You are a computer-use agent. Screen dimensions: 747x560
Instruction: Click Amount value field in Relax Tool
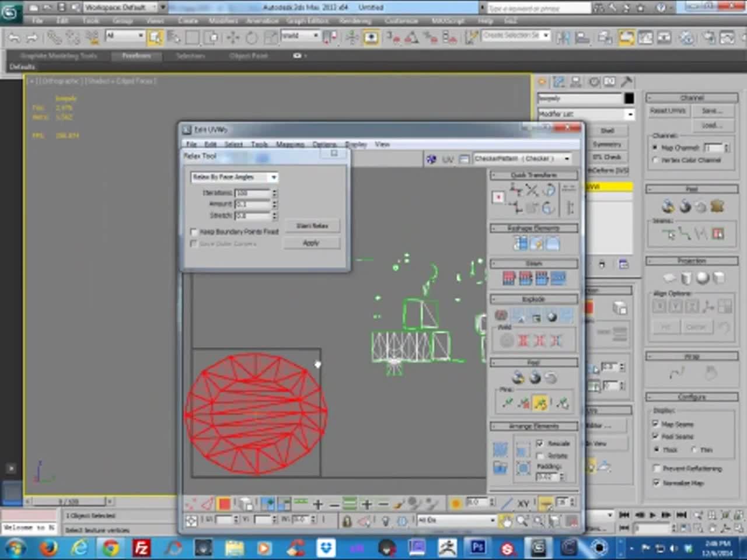[253, 204]
